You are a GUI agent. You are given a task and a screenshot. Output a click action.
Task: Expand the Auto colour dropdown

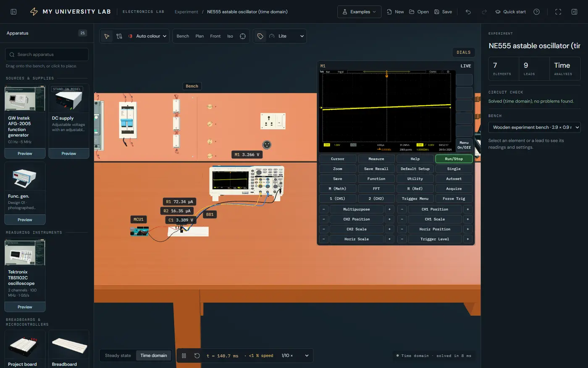(147, 36)
